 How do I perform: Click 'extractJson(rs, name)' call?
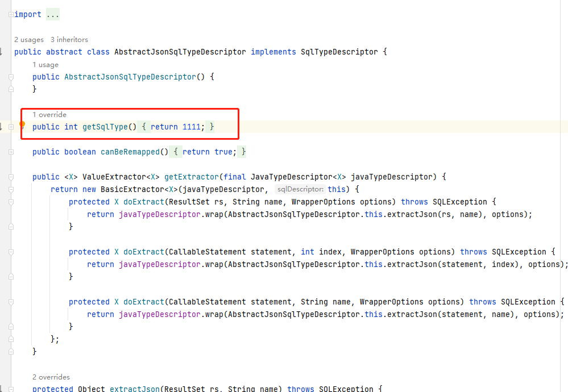pos(437,214)
